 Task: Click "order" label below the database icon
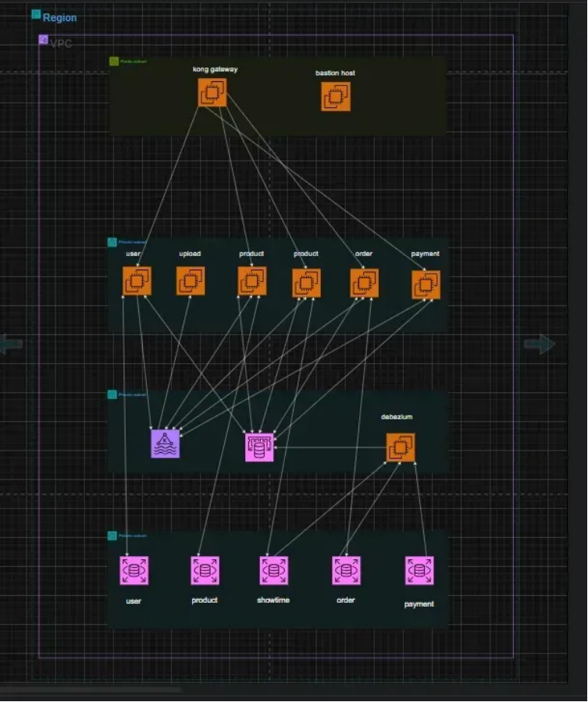pos(346,600)
